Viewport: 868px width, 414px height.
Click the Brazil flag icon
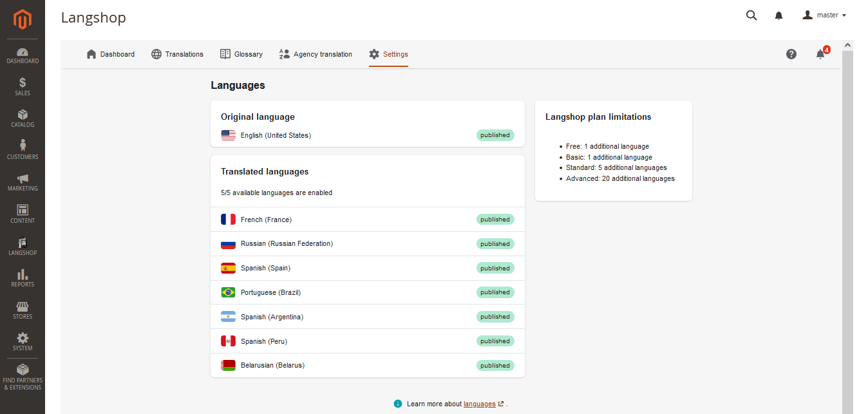(x=228, y=292)
